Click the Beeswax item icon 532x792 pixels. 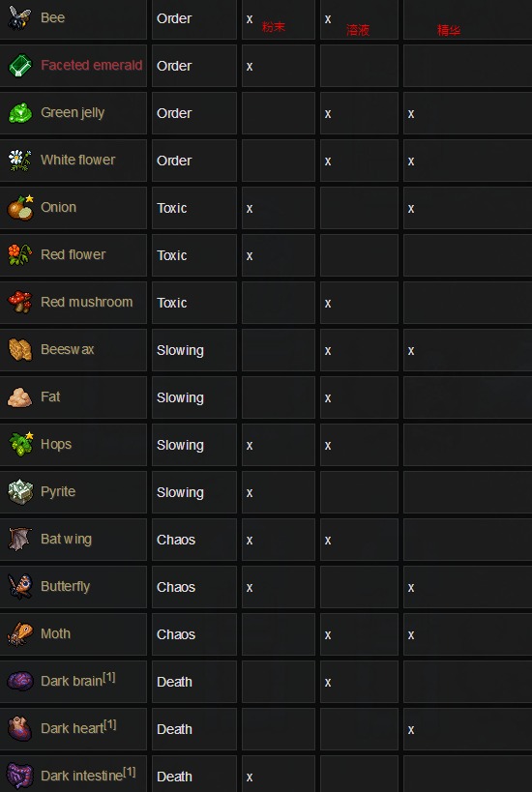tap(20, 349)
